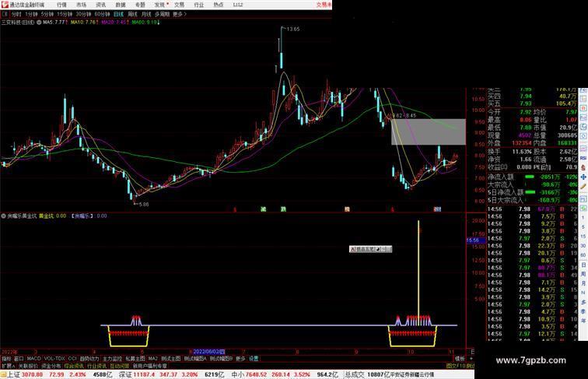Screen dimensions: 588x379
Task: Click sidebar 1 minute period shortcut
Action: click(583, 218)
